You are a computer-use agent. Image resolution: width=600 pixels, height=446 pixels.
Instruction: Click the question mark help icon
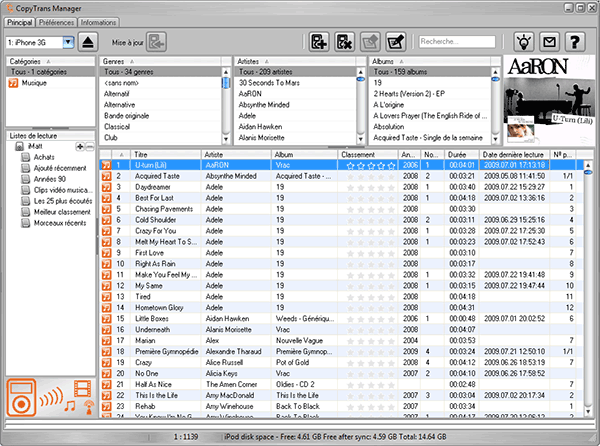(x=575, y=42)
